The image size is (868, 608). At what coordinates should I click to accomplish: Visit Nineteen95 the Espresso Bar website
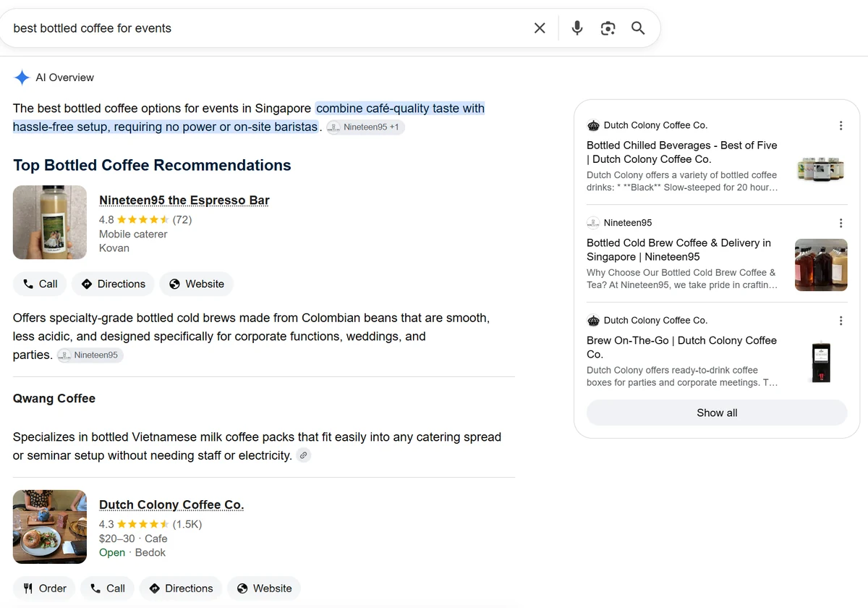coord(197,284)
